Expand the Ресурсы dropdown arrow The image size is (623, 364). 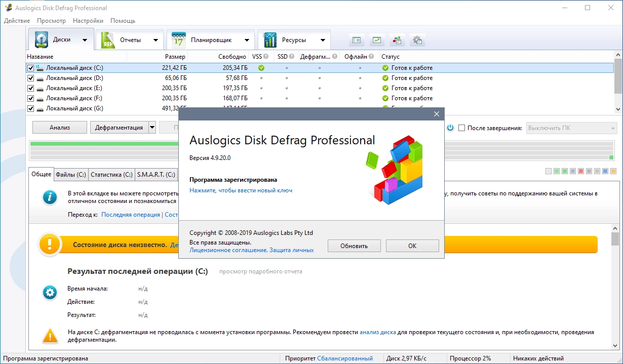coord(323,40)
